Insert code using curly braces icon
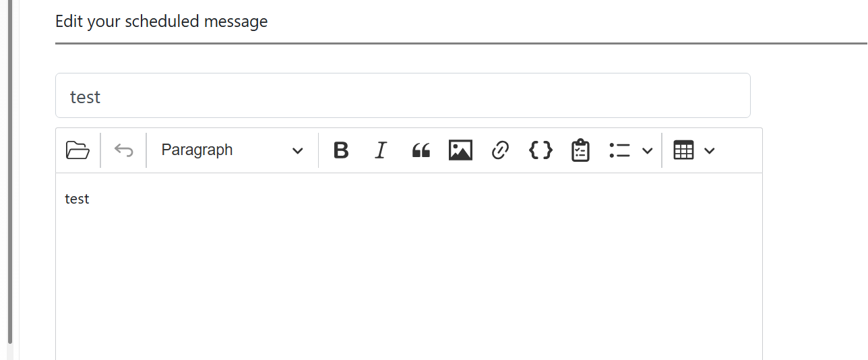868x360 pixels. [540, 150]
